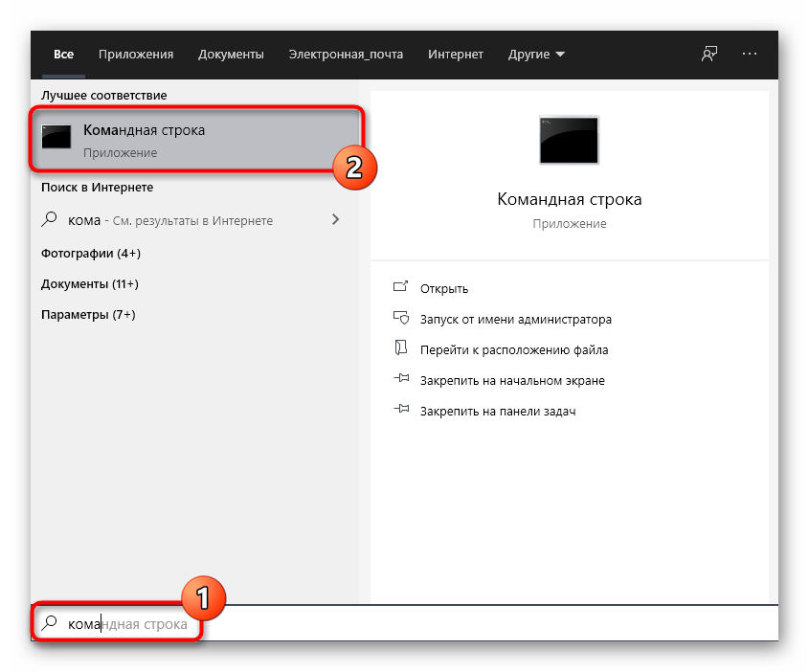809x672 pixels.
Task: Expand the кома web result chevron arrow
Action: [335, 220]
